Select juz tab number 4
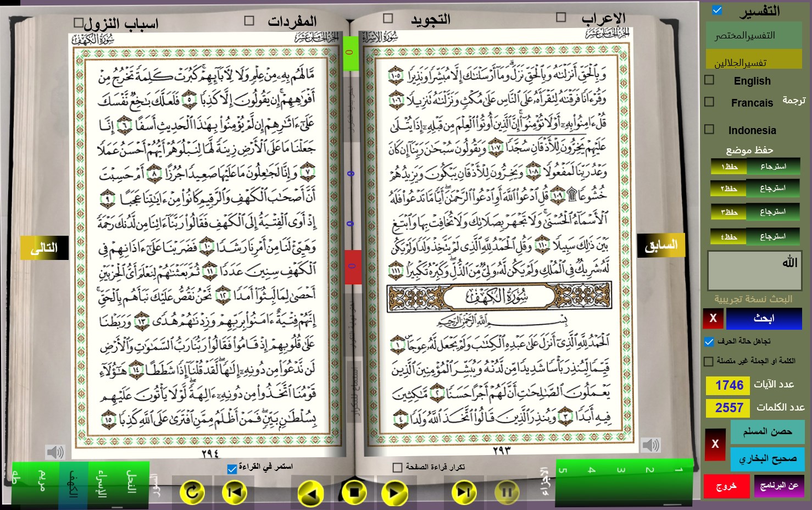812x510 pixels. pyautogui.click(x=592, y=470)
